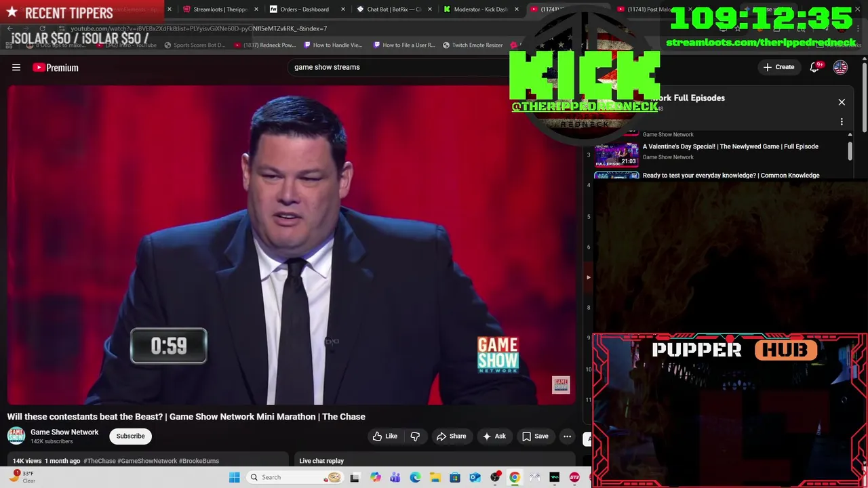
Task: Open the YouTube guide hamburger menu
Action: [x=16, y=67]
